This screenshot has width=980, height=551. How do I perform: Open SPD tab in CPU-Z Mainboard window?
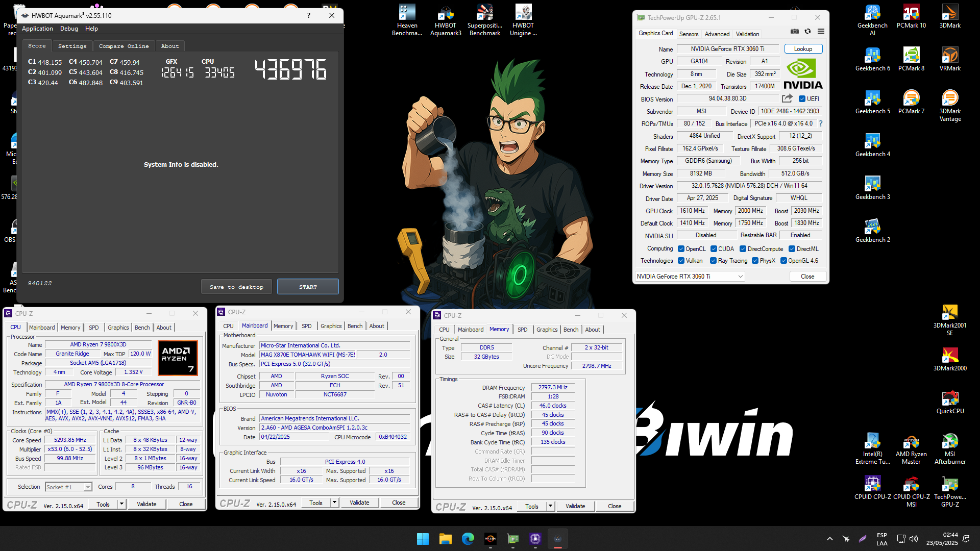click(306, 326)
